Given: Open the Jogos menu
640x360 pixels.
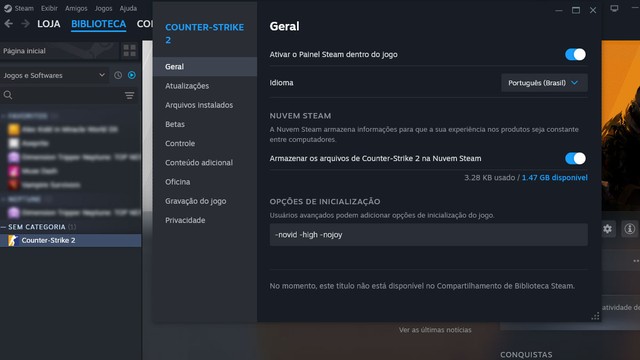Looking at the screenshot, I should pyautogui.click(x=103, y=8).
